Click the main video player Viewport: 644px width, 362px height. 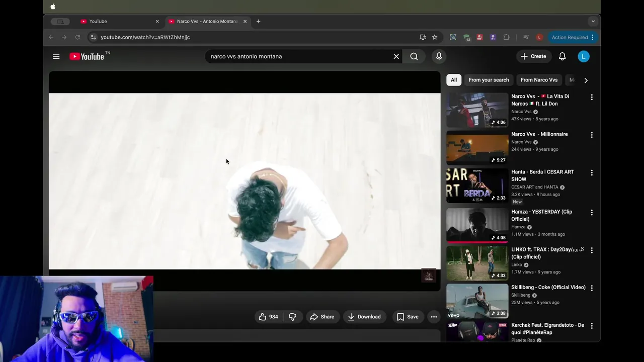pos(245,181)
